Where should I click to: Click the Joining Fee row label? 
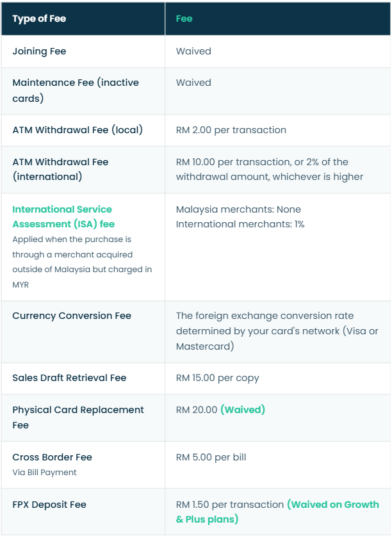click(39, 51)
